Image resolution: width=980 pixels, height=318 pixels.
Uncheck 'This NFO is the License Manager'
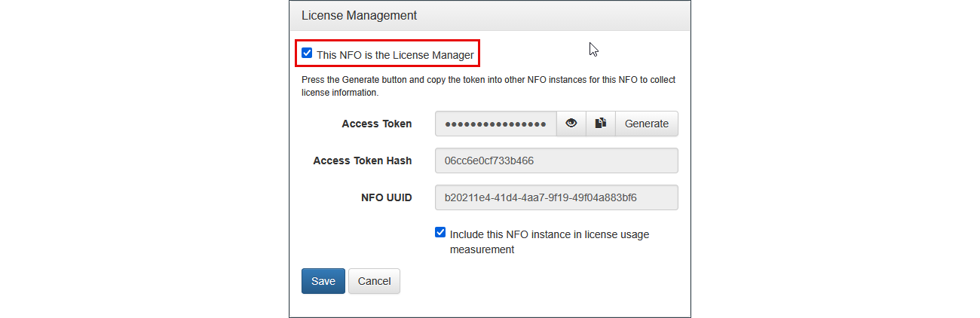pos(307,54)
